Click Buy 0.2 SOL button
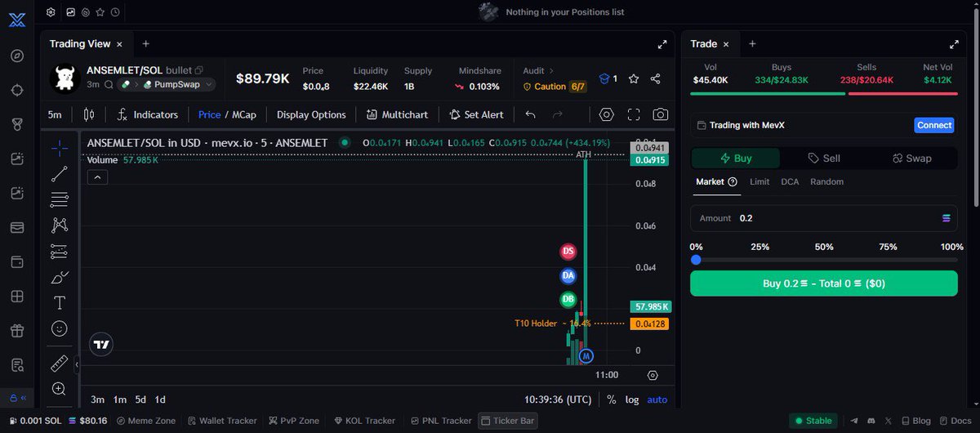Image resolution: width=980 pixels, height=433 pixels. [823, 283]
